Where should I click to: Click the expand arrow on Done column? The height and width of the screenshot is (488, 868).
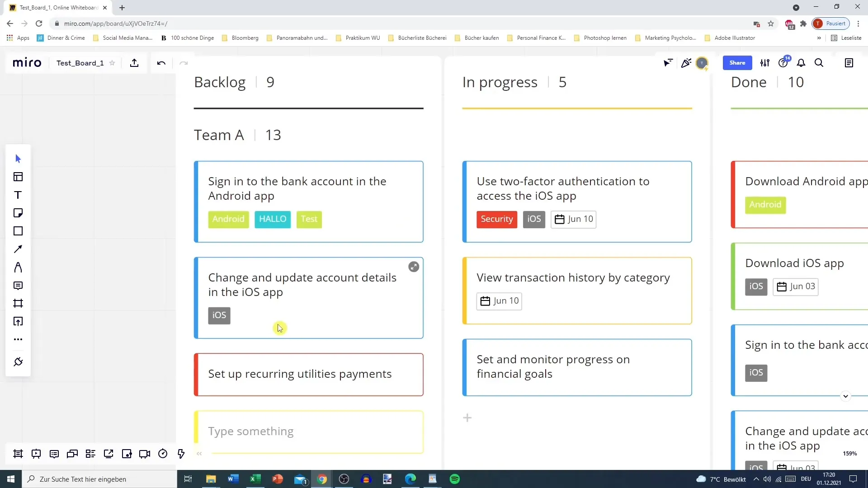click(846, 396)
